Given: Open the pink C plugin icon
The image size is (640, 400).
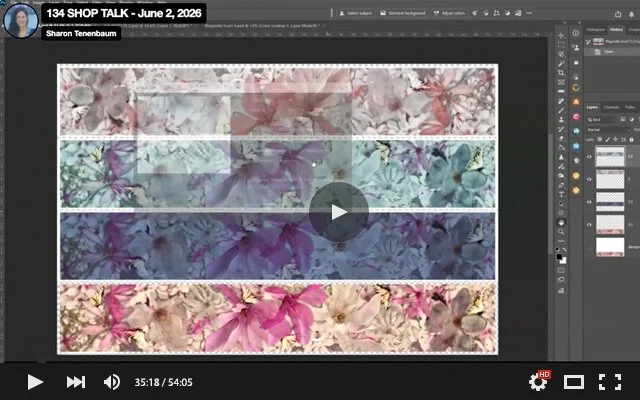Looking at the screenshot, I should pos(576,117).
